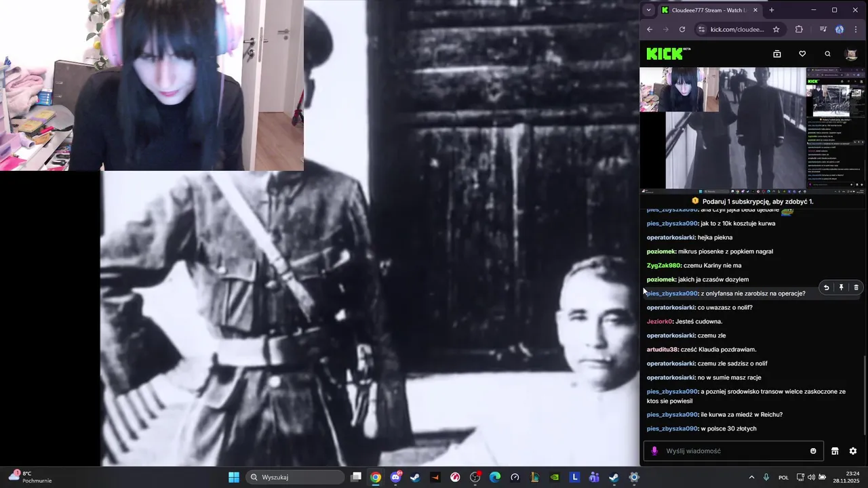Open username Jeziork0 in chat
868x488 pixels.
(659, 321)
